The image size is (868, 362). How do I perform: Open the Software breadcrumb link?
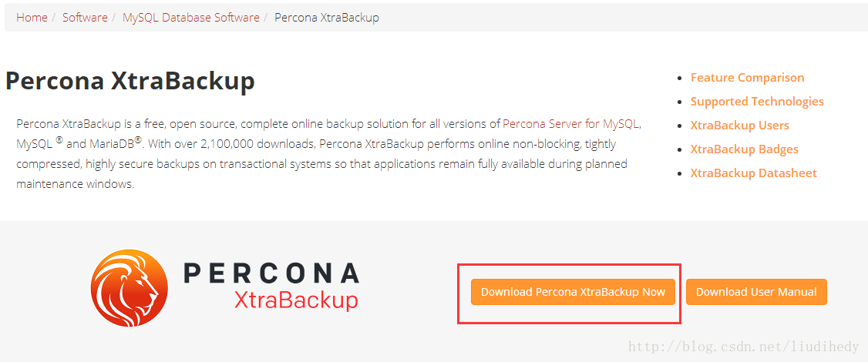(x=85, y=17)
